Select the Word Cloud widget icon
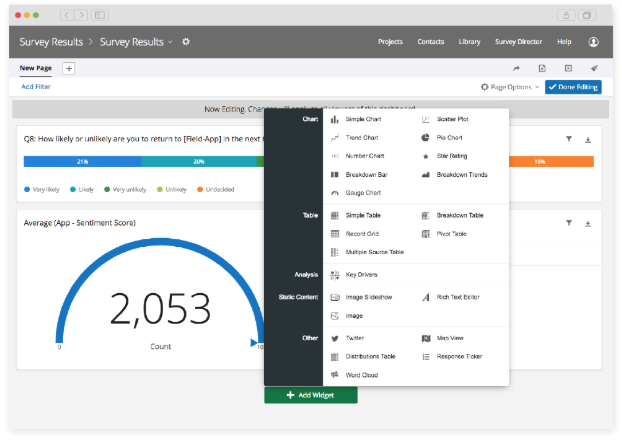622x442 pixels. 335,375
